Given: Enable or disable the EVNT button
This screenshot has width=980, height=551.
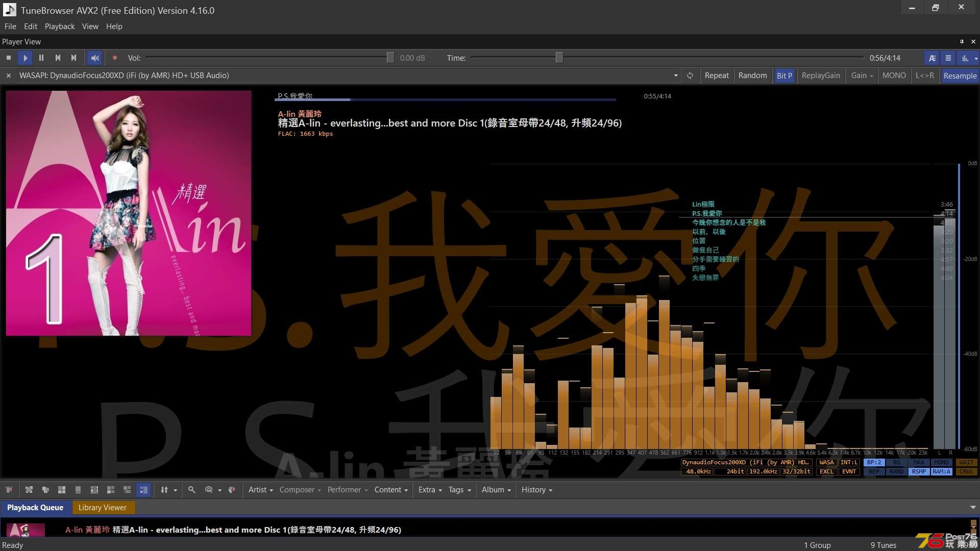Looking at the screenshot, I should [x=849, y=471].
